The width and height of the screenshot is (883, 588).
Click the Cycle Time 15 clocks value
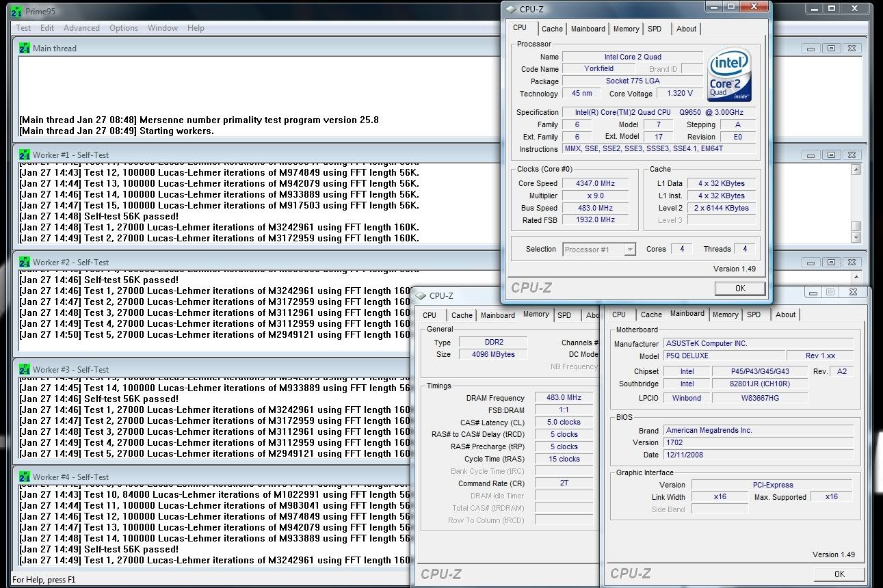(x=564, y=459)
